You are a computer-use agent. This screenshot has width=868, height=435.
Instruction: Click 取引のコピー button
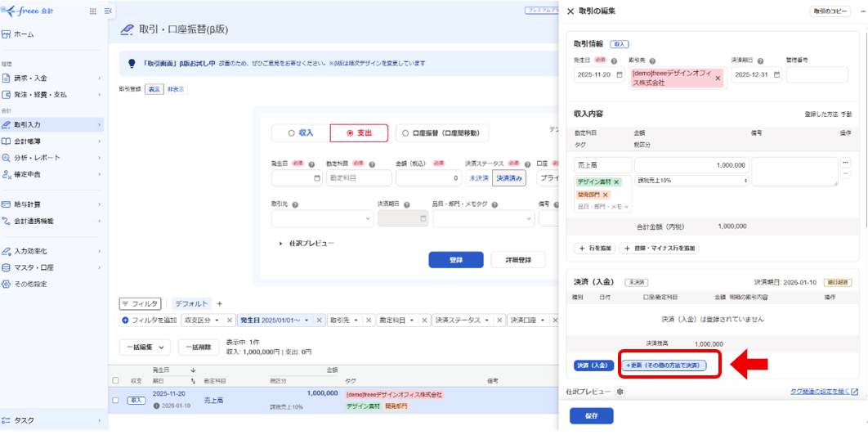(830, 11)
